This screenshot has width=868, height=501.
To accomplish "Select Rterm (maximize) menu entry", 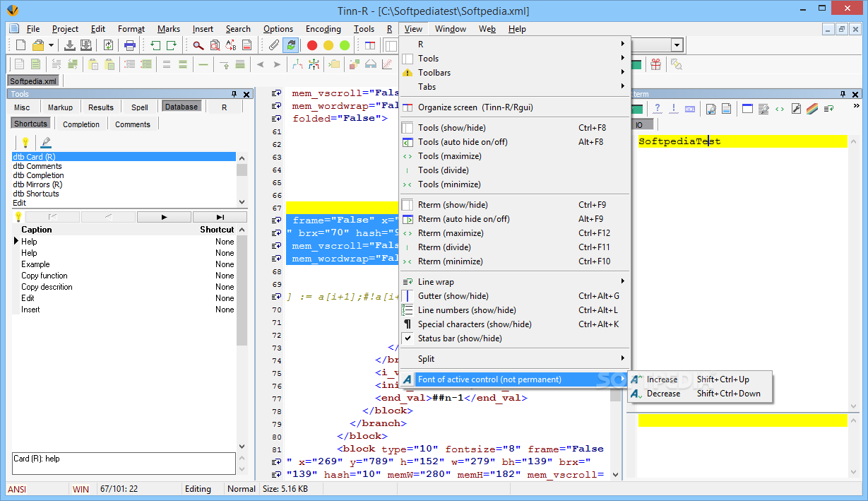I will 514,233.
